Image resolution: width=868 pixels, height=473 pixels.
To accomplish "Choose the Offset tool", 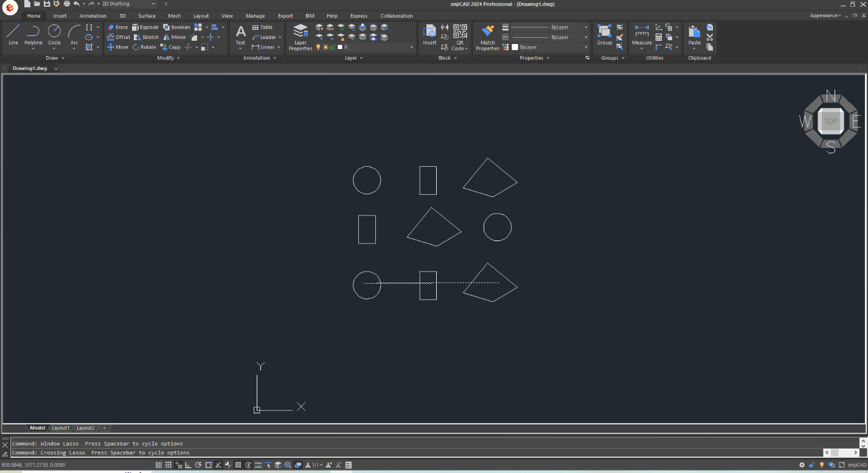I will tap(119, 37).
